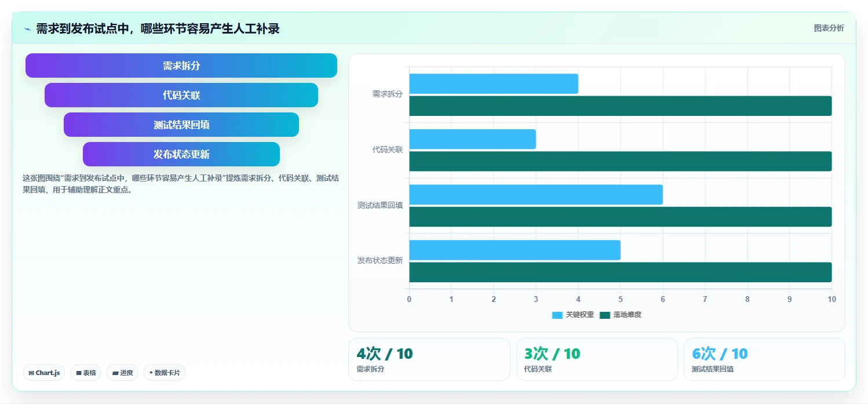Click the 发布状态更新 light blue bar
Viewport: 868px width, 404px height.
[x=515, y=250]
